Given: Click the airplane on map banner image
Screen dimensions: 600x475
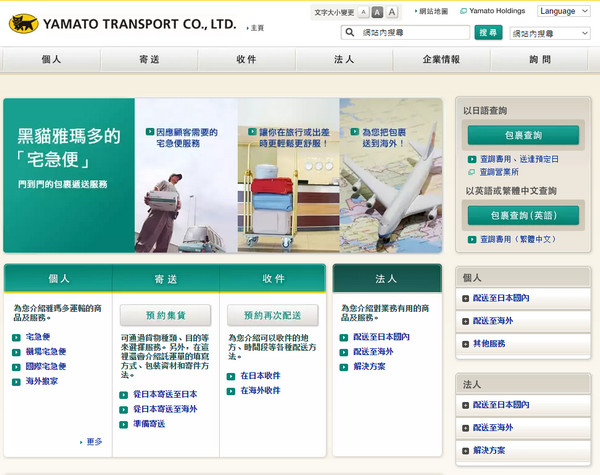Looking at the screenshot, I should tap(391, 175).
